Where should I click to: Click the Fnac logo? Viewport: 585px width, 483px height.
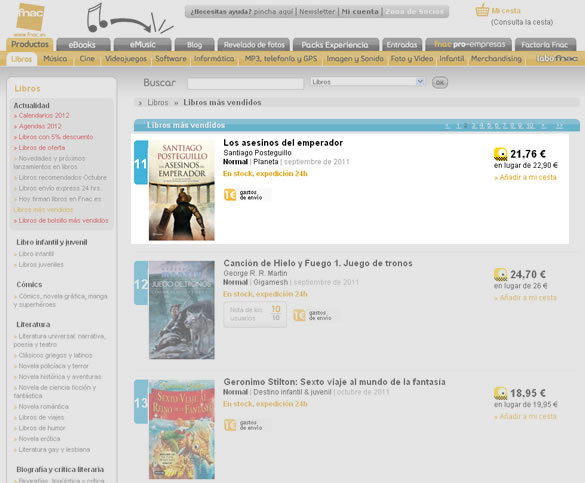(31, 18)
